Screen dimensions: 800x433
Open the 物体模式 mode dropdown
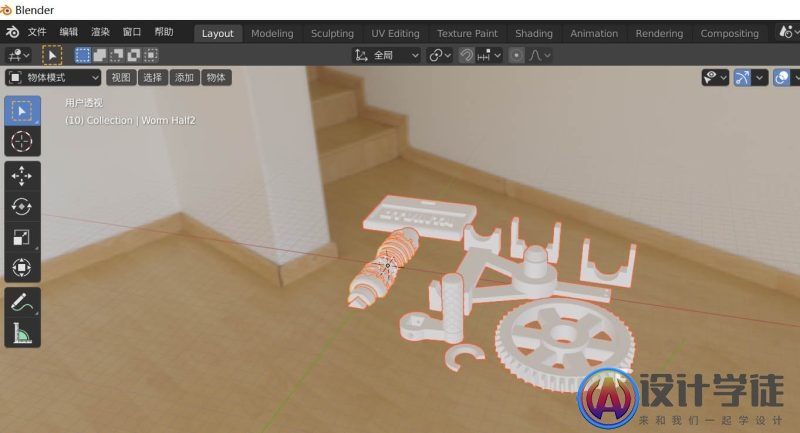pyautogui.click(x=54, y=78)
